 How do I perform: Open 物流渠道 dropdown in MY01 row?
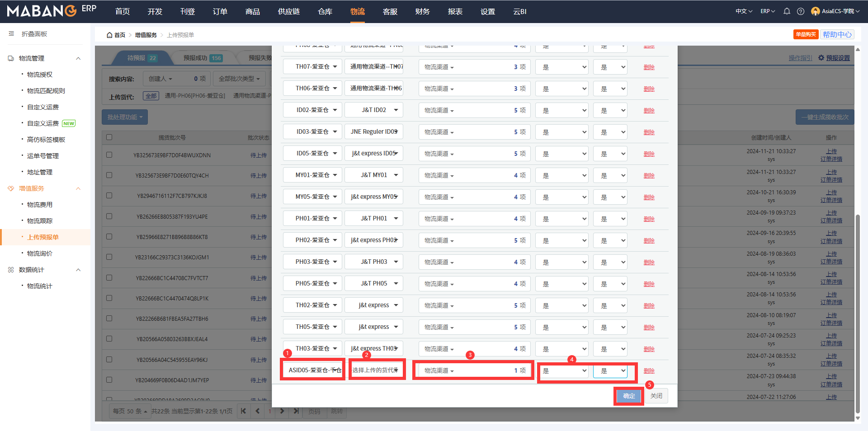pos(474,175)
